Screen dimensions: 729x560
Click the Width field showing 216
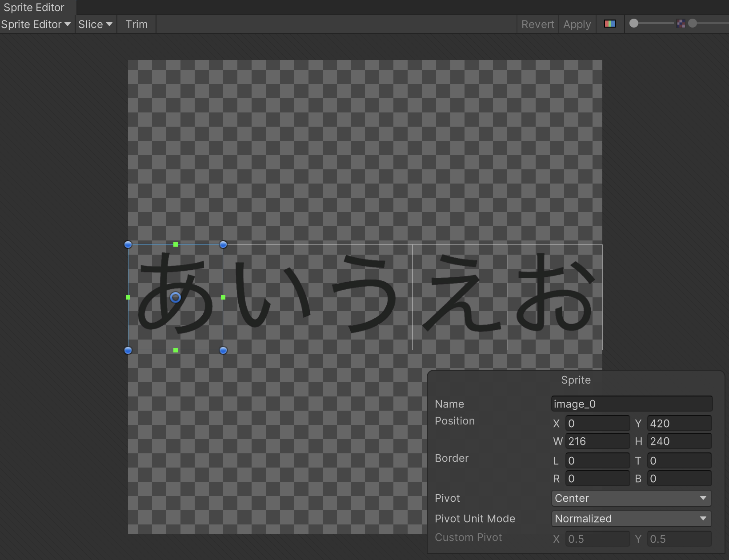597,441
